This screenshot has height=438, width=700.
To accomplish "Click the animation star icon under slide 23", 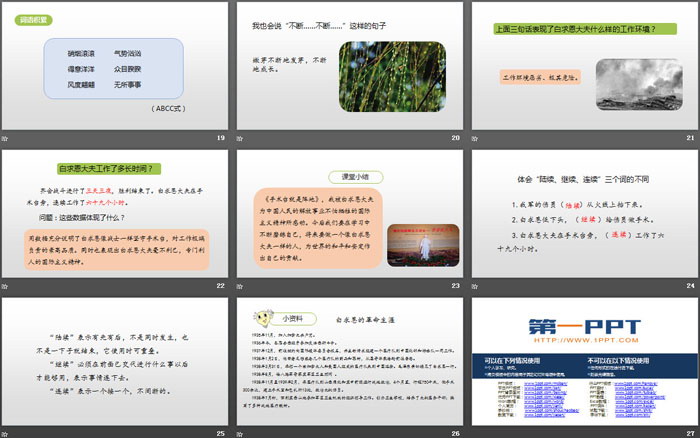I will (241, 285).
